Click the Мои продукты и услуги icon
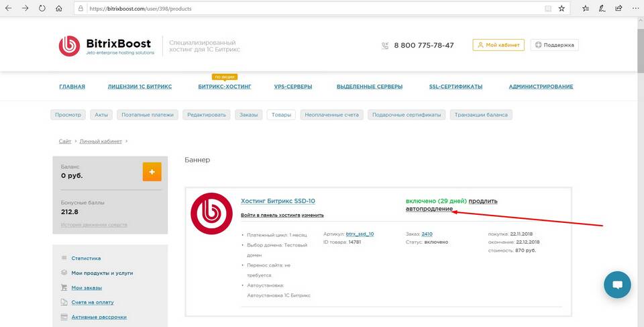 (64, 273)
